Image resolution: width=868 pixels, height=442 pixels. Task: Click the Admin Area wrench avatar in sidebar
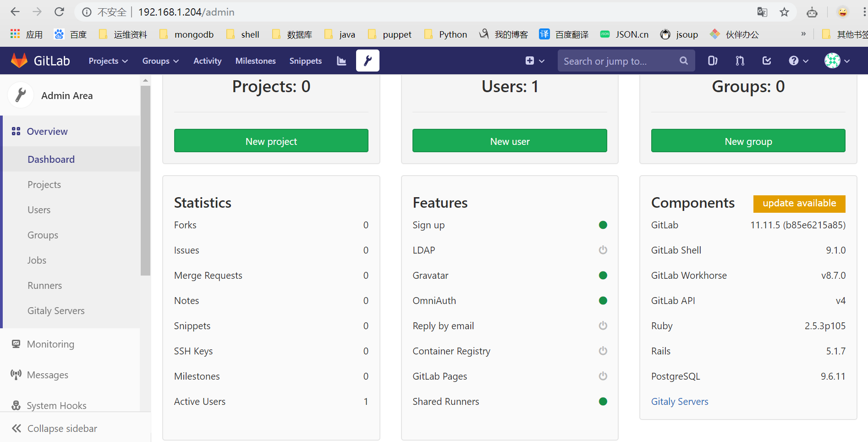point(21,95)
